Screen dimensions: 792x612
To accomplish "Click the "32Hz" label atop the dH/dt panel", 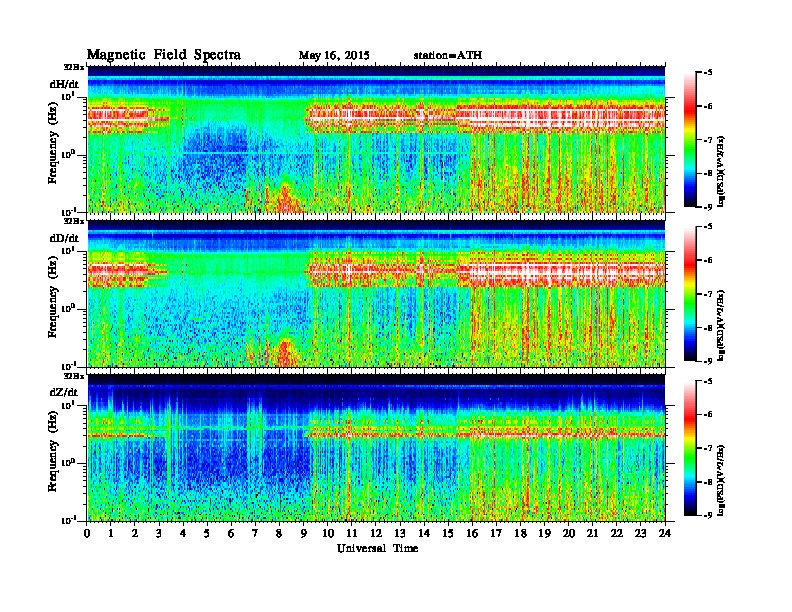I will [74, 67].
